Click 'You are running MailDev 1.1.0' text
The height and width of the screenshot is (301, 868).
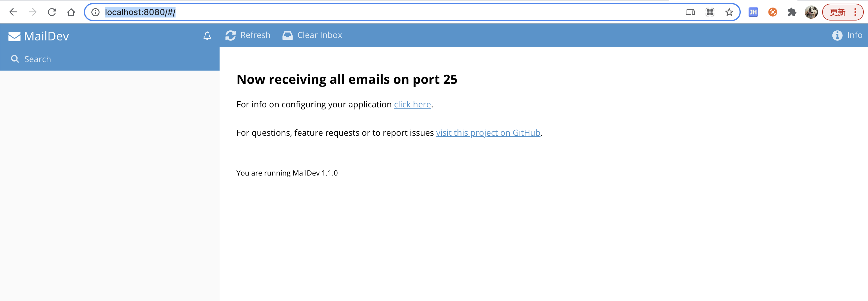[287, 173]
